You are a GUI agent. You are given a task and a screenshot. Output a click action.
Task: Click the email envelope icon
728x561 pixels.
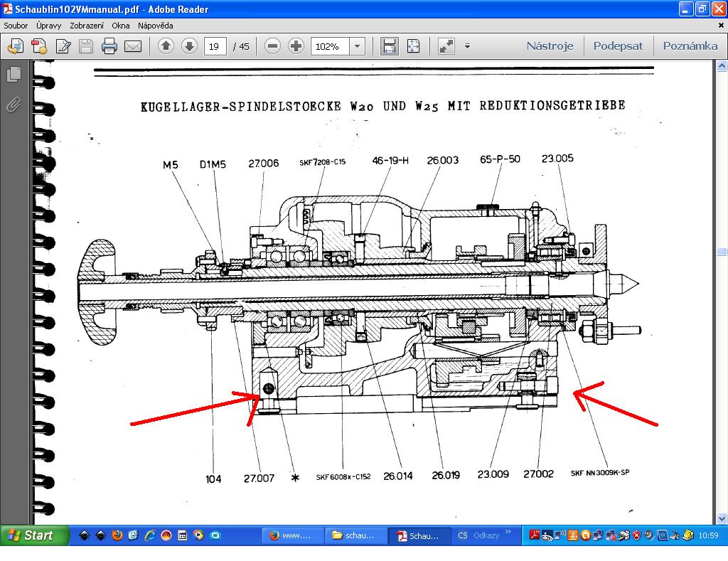coord(133,47)
